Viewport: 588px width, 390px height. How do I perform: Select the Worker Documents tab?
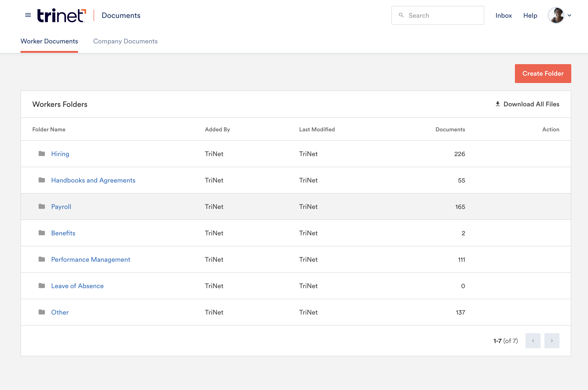coord(49,41)
